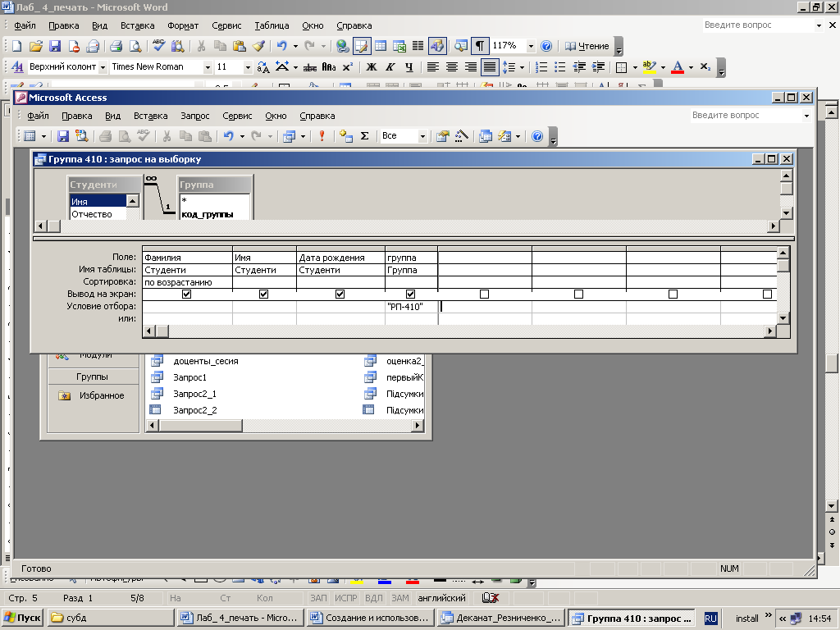Open the Word style dropdown Верхний колонт
The image size is (840, 630).
tap(103, 67)
